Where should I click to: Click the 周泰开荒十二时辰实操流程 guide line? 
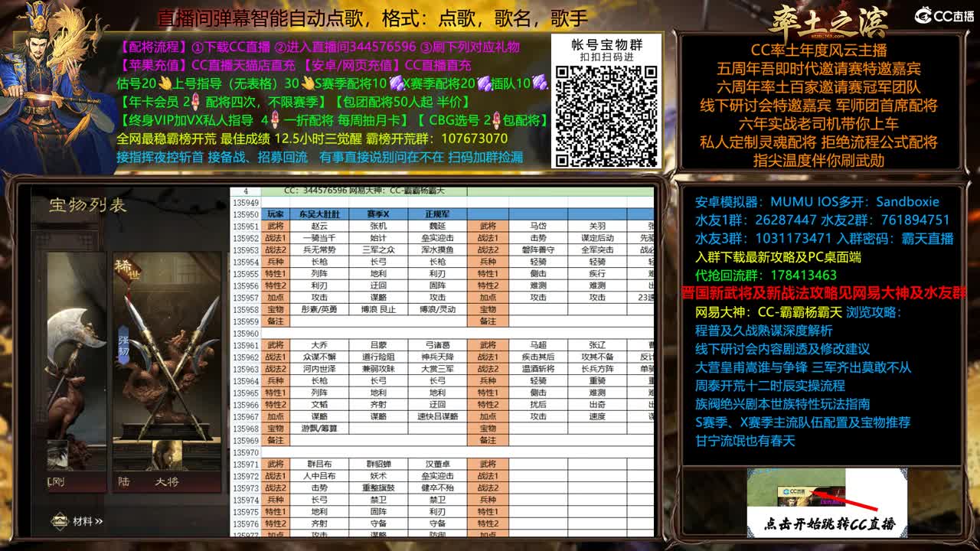(x=769, y=386)
